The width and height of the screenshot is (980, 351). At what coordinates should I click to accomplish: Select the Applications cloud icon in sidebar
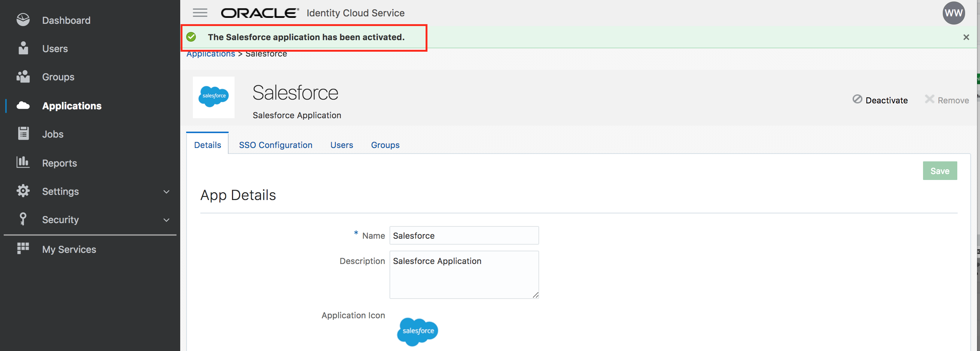point(23,106)
